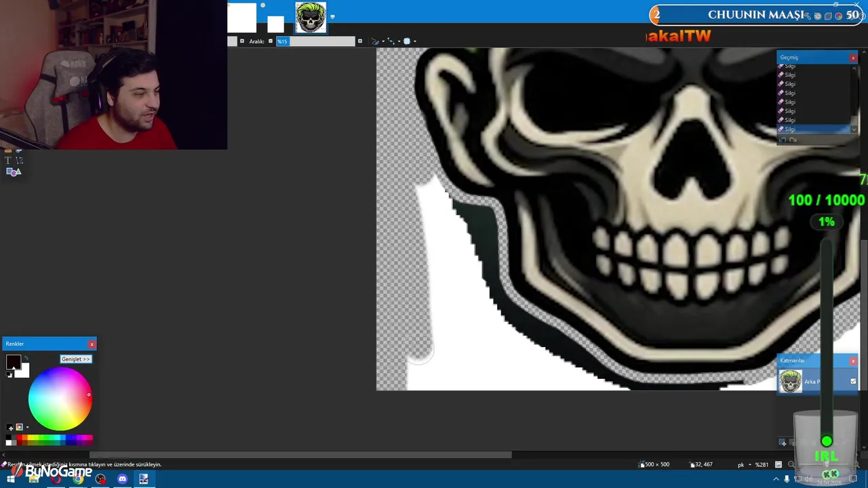The image size is (868, 488).
Task: Open Chrome from the taskbar
Action: (x=78, y=479)
